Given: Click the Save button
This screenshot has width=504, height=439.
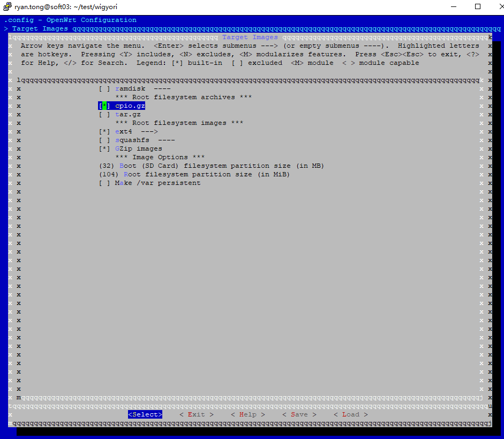Looking at the screenshot, I should pyautogui.click(x=299, y=414).
